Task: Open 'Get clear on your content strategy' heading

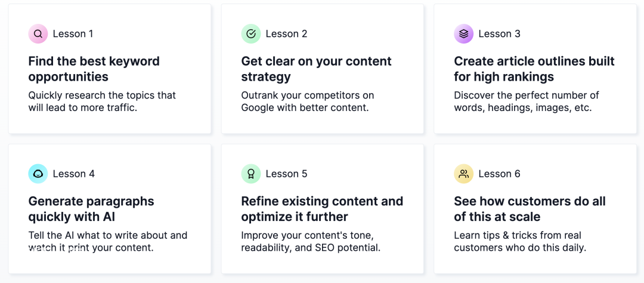Action: [316, 69]
